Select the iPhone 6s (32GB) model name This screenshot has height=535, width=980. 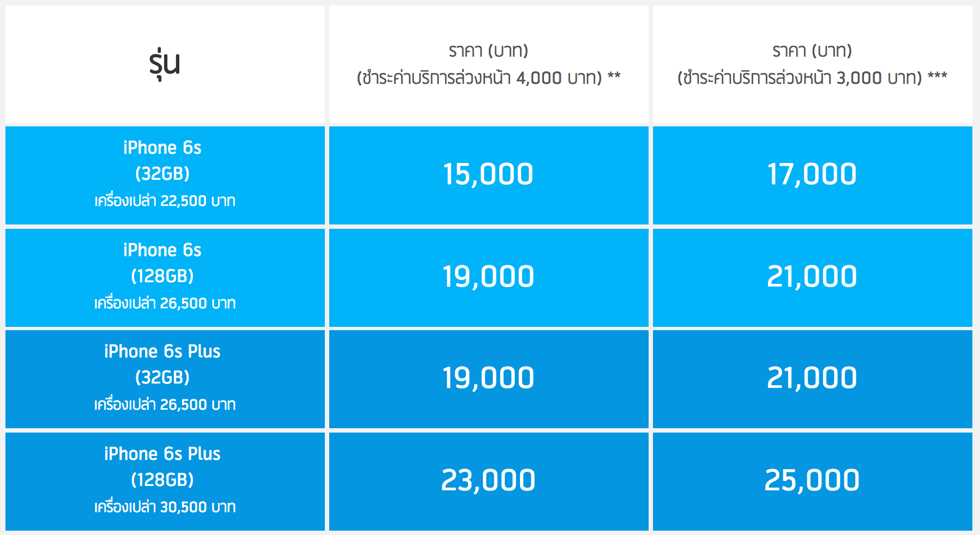point(162,160)
